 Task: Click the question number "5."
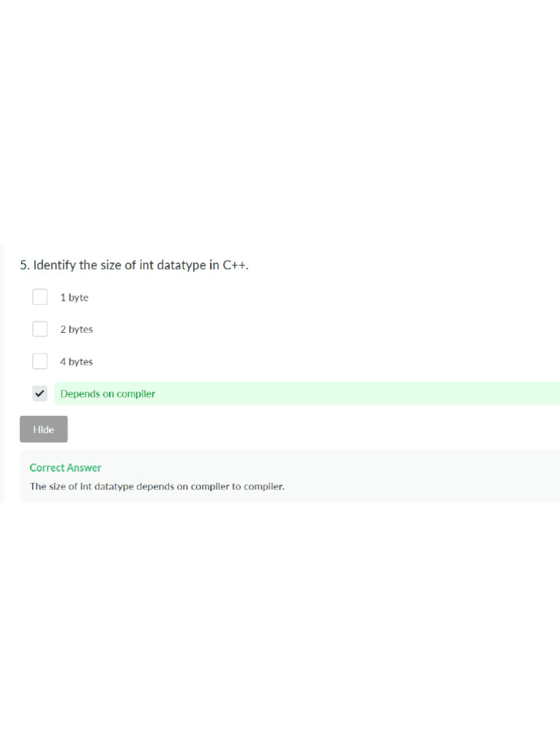pos(25,266)
